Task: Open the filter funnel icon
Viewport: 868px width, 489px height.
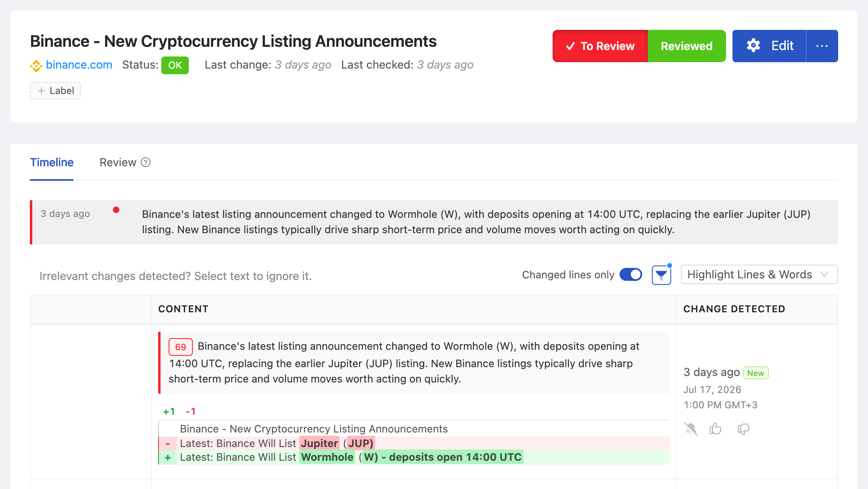Action: pos(661,275)
